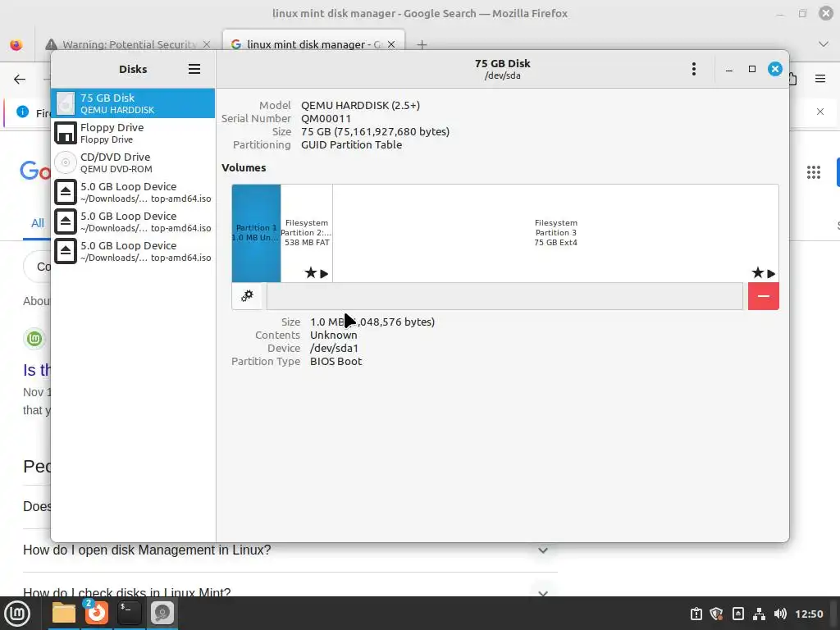
Task: Select the CD/DVD Drive QEMU DVD-ROM entry
Action: (133, 162)
